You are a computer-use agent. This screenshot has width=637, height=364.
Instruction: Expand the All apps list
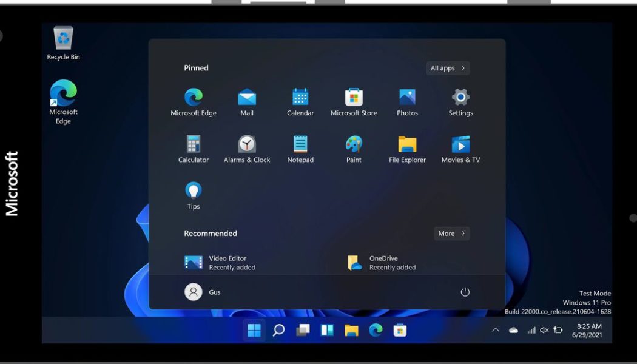447,68
